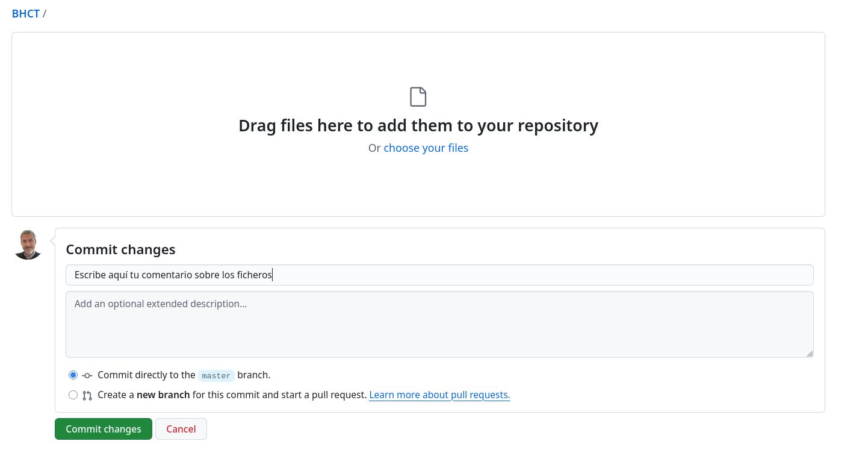Image resolution: width=868 pixels, height=453 pixels.
Task: Click the optional extended description box
Action: tap(439, 324)
